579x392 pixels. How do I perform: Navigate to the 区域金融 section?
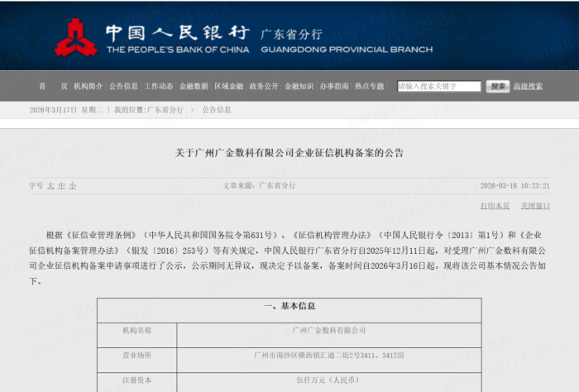229,86
